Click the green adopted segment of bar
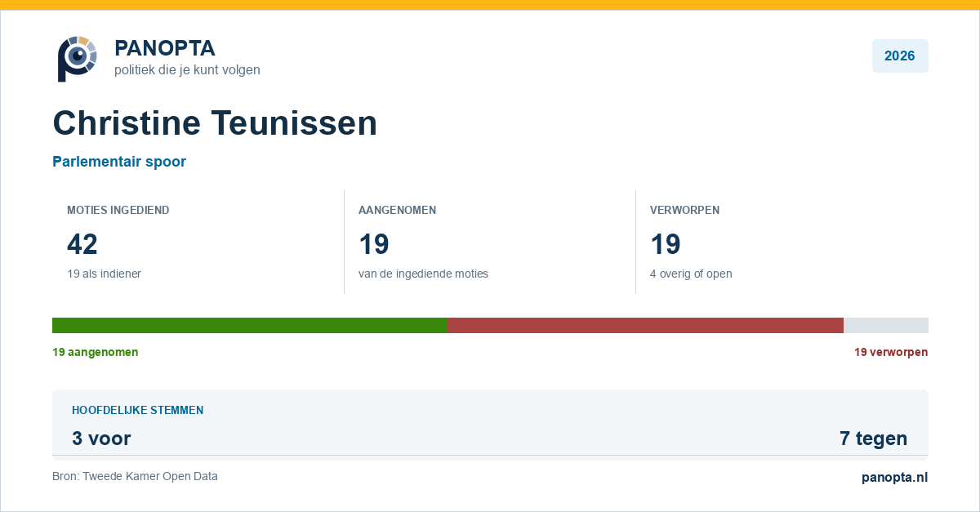Viewport: 980px width, 512px height. (x=250, y=325)
